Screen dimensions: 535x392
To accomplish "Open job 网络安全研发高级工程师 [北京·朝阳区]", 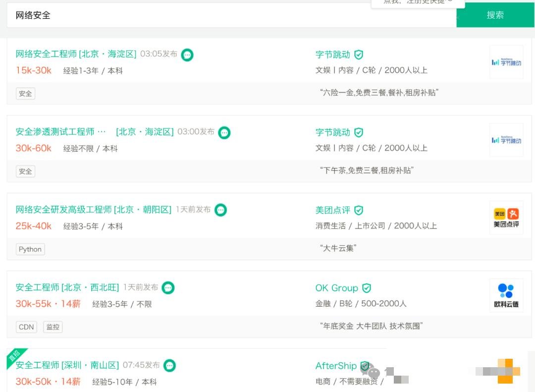I will (x=94, y=210).
